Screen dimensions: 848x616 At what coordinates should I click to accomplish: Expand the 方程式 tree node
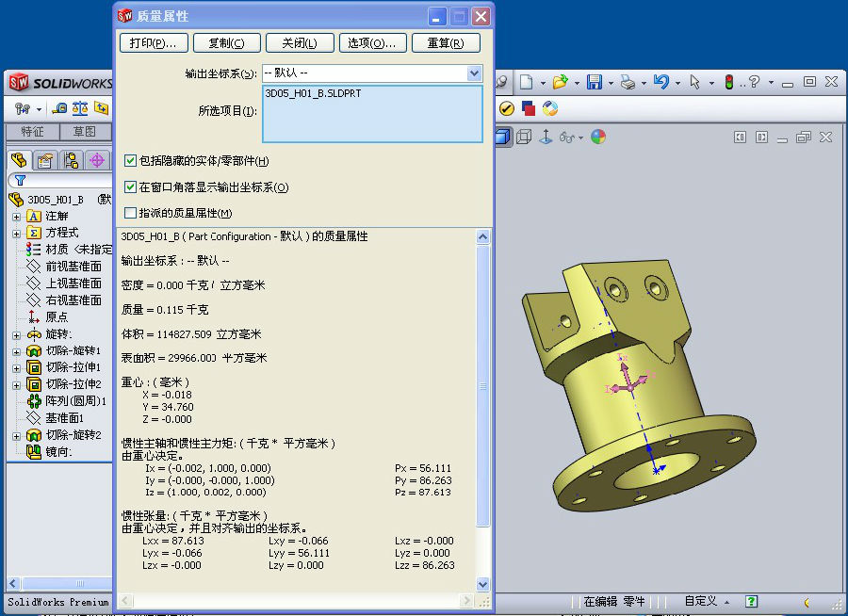(x=16, y=233)
